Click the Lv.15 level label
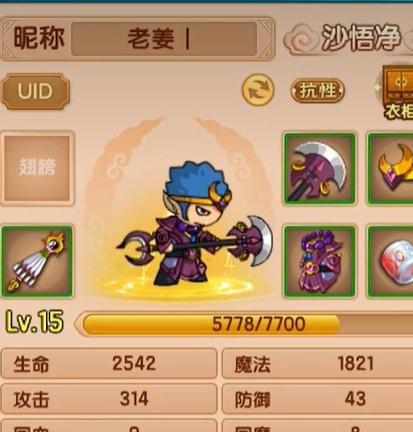413x432 pixels. (x=35, y=322)
